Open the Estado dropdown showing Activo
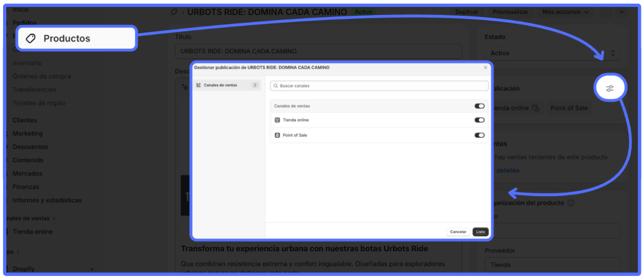 (552, 53)
